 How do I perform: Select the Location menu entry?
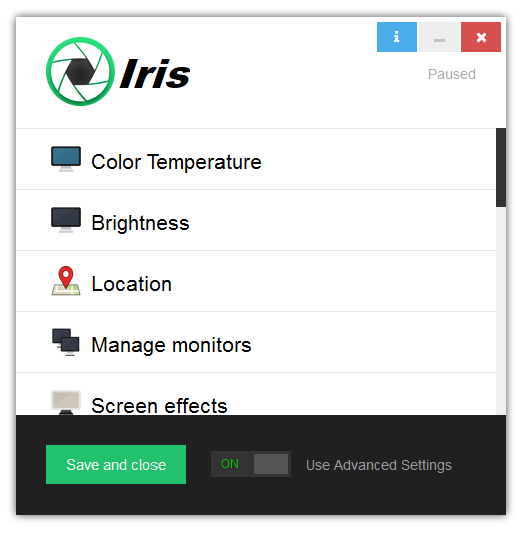click(x=256, y=281)
